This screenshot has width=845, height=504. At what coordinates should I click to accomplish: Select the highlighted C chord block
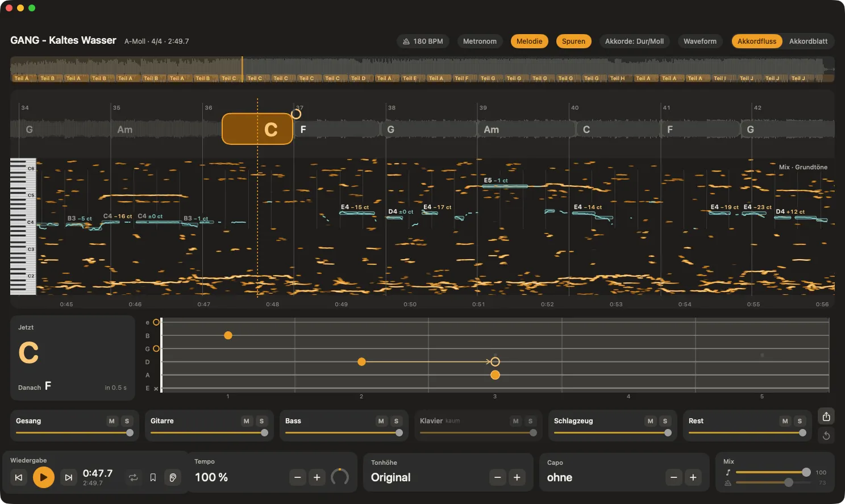point(257,129)
